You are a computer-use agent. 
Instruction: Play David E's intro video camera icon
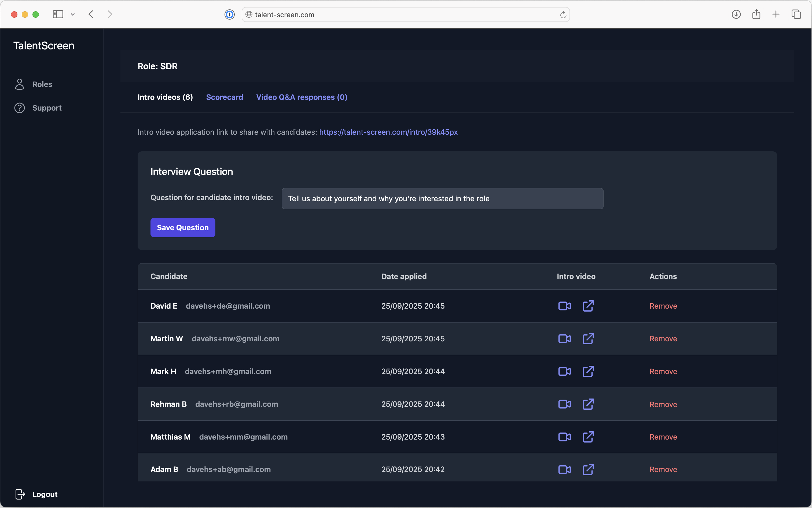click(564, 306)
